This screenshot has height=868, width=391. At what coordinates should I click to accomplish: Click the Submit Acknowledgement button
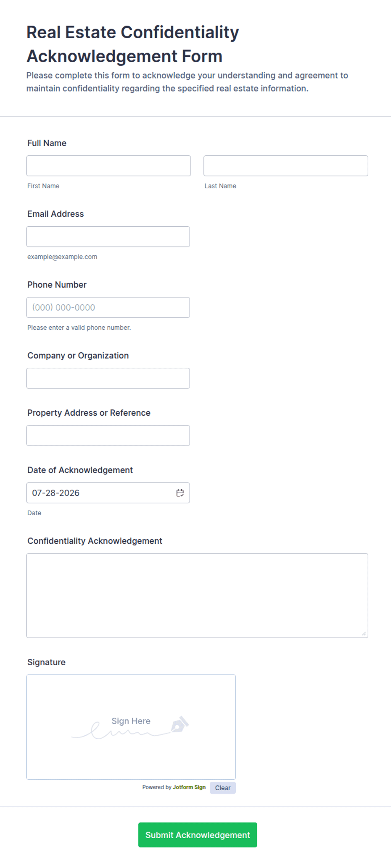[x=198, y=835]
